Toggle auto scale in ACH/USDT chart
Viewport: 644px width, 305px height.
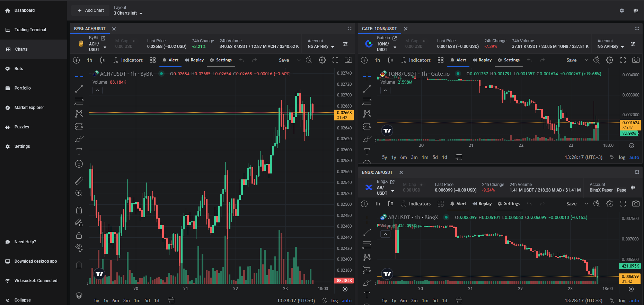point(347,301)
